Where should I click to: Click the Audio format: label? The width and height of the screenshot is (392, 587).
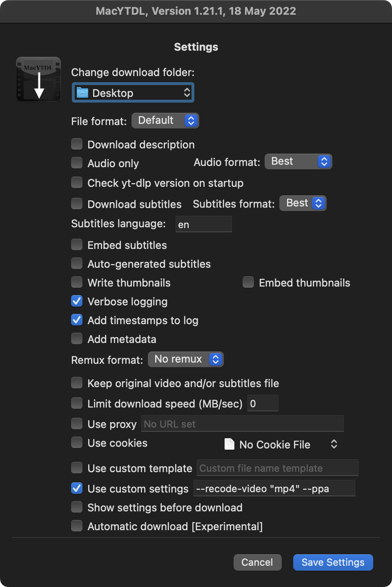click(227, 162)
